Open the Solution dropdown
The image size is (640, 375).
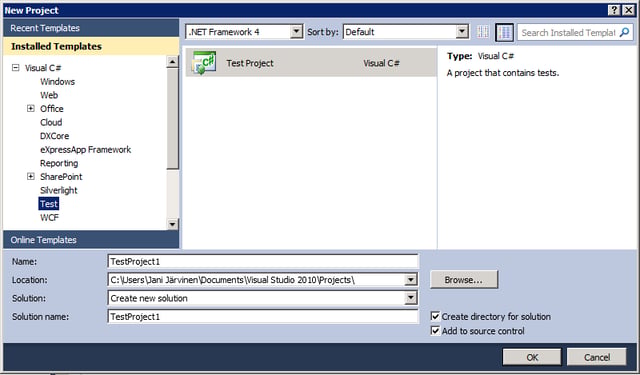tap(411, 298)
